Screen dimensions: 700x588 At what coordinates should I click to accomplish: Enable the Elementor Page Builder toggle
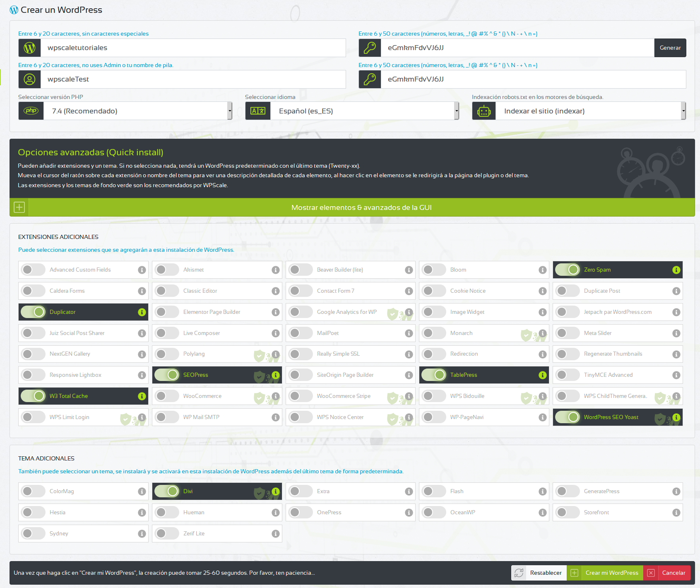point(167,312)
